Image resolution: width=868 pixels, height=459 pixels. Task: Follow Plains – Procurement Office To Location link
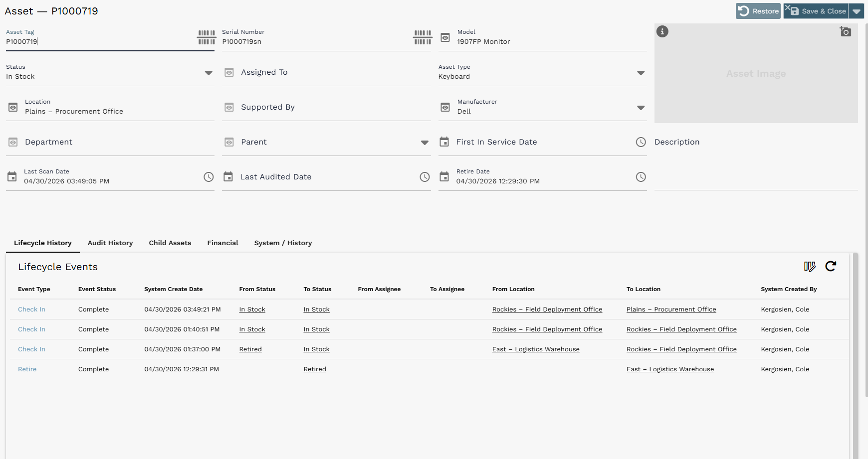[671, 309]
